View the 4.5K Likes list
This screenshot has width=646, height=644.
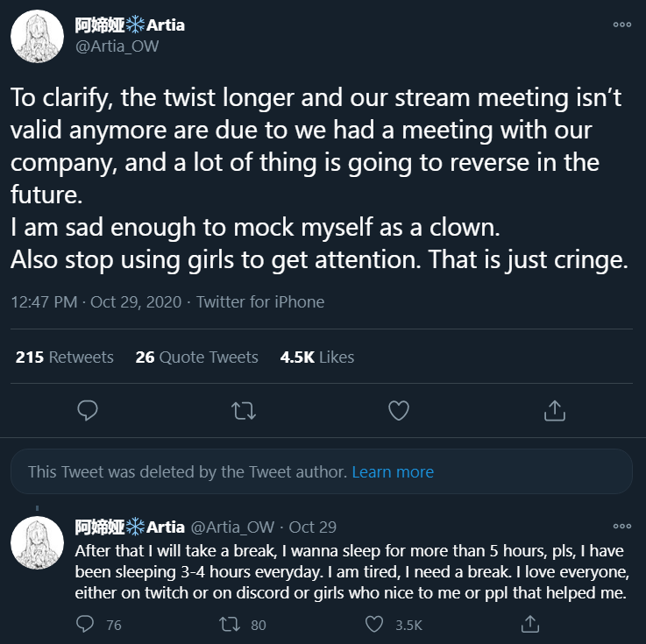coord(316,357)
